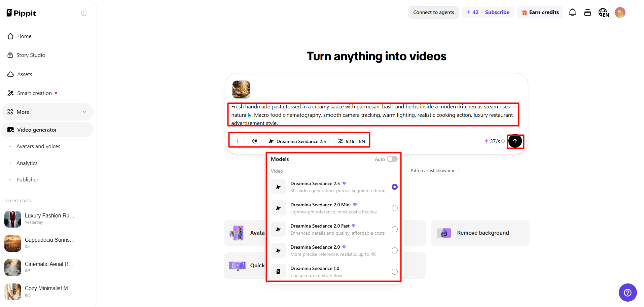Click the Connect to agents button

coord(433,12)
